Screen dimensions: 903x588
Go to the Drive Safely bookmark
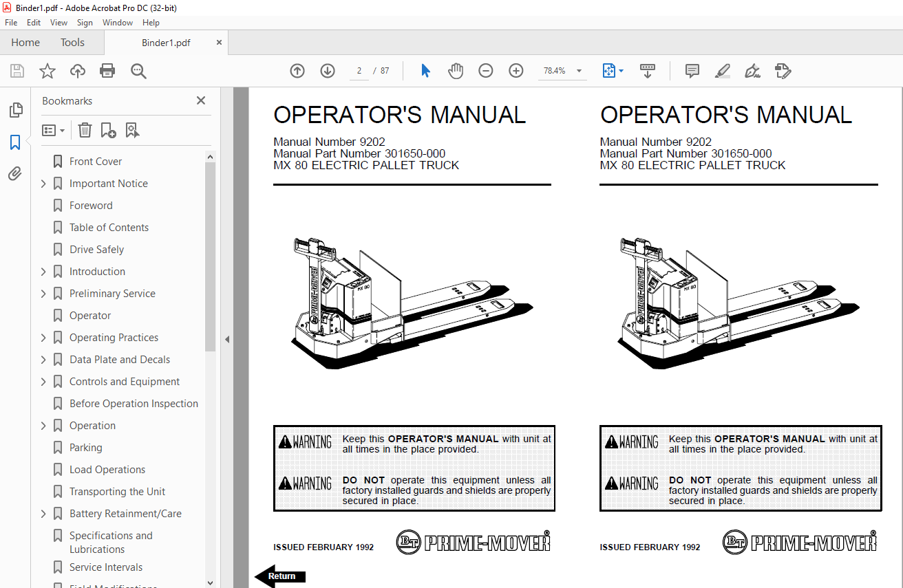[x=96, y=250]
